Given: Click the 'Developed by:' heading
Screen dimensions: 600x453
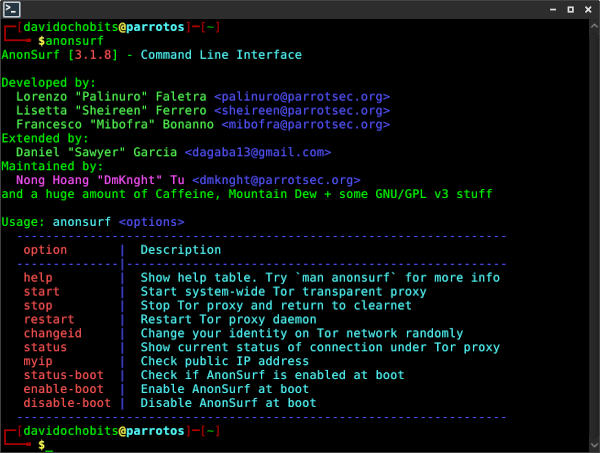Looking at the screenshot, I should [x=49, y=83].
